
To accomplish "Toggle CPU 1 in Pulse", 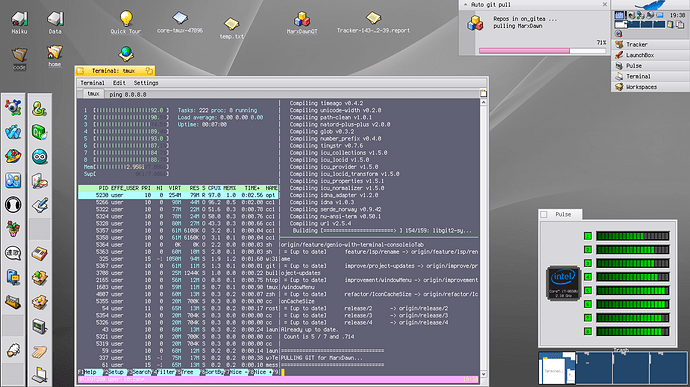I will click(x=588, y=236).
